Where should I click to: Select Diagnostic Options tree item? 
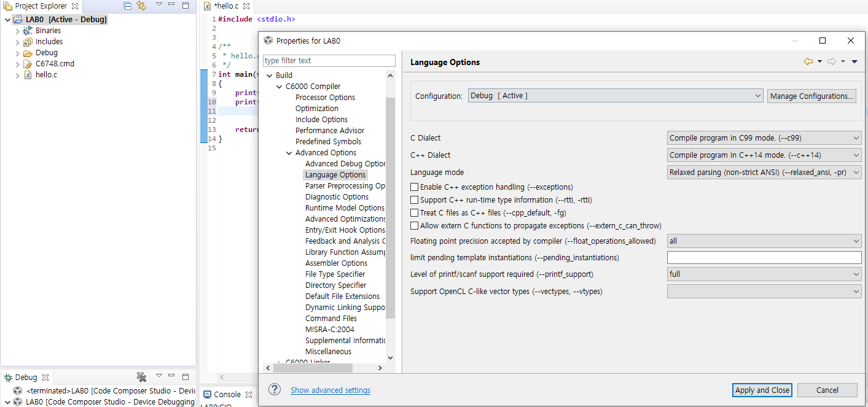pos(337,197)
